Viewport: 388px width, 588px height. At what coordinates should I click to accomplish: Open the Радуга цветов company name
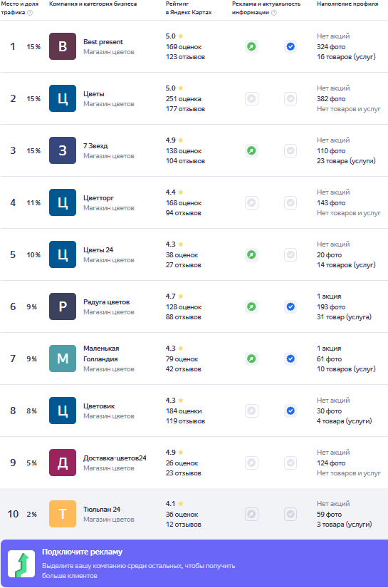tap(106, 302)
